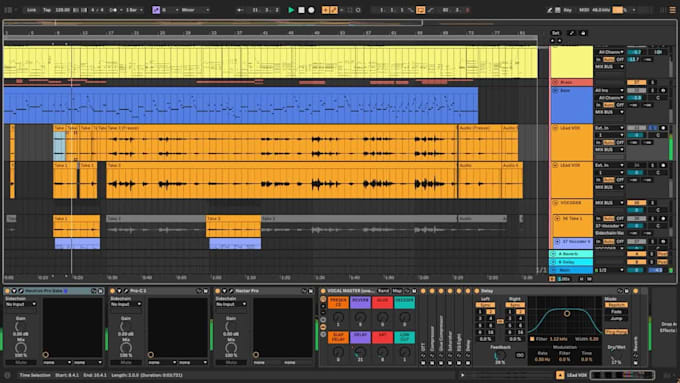This screenshot has width=680, height=383.
Task: Open the VOCODER track MIX BUS dropdown
Action: click(609, 203)
